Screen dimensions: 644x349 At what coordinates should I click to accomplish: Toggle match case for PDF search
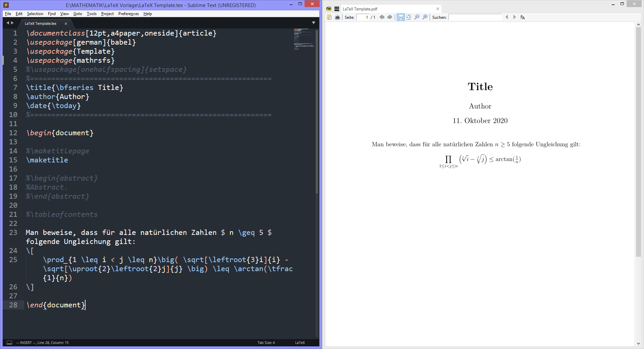tap(523, 17)
